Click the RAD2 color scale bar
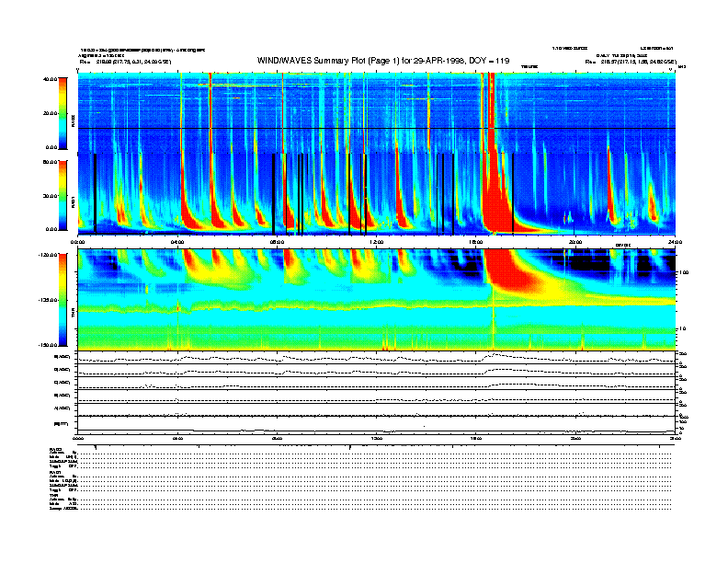The image size is (728, 563). [63, 112]
